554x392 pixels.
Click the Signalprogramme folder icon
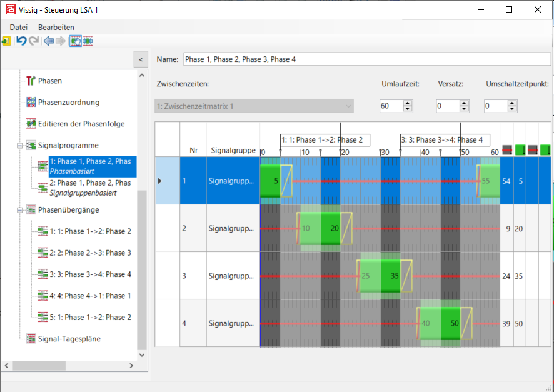(x=31, y=146)
